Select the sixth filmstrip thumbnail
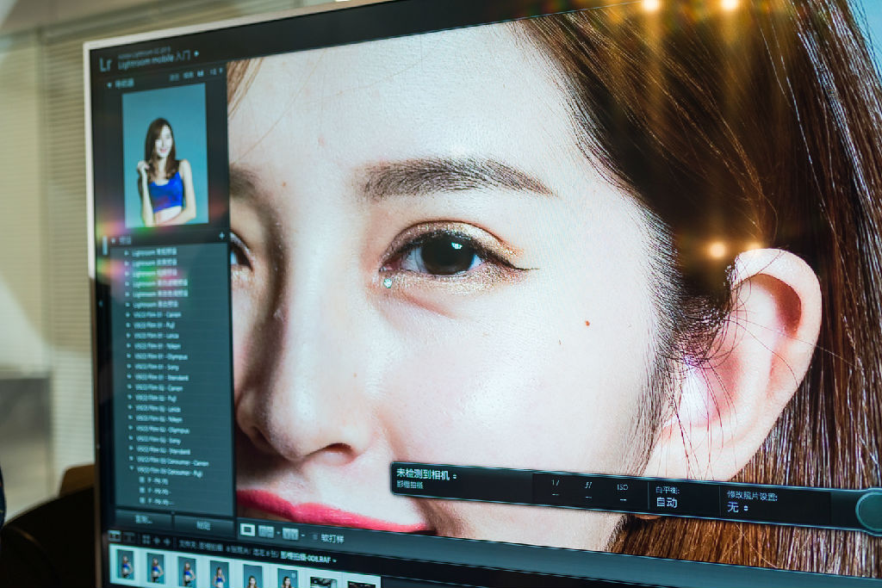This screenshot has width=882, height=588. pyautogui.click(x=288, y=578)
